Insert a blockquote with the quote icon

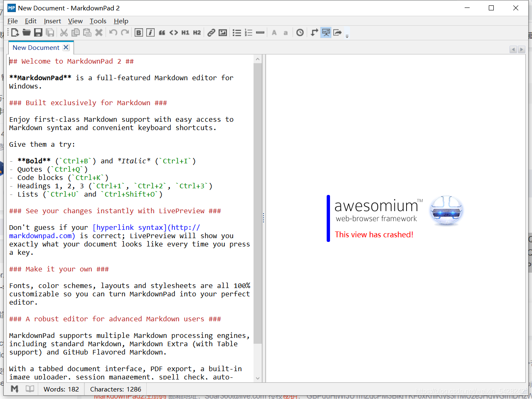click(x=162, y=32)
